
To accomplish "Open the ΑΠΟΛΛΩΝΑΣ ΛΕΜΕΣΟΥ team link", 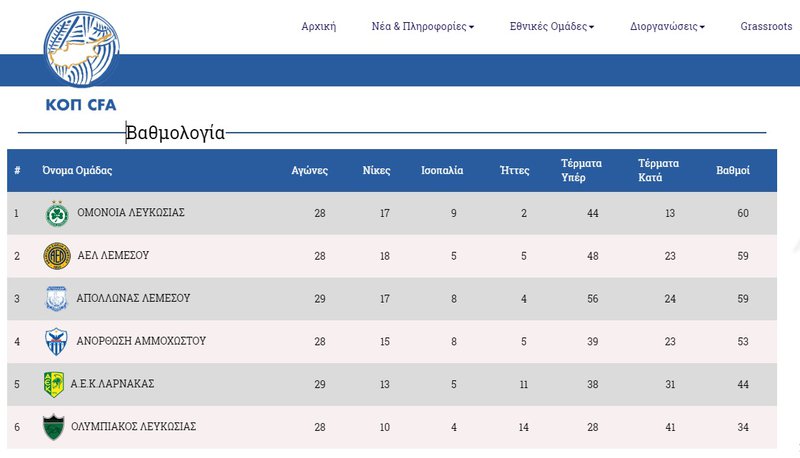I will (133, 298).
